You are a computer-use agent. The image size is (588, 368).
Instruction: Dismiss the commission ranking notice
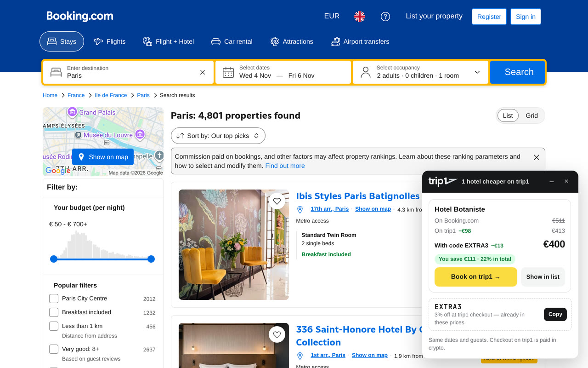point(537,157)
